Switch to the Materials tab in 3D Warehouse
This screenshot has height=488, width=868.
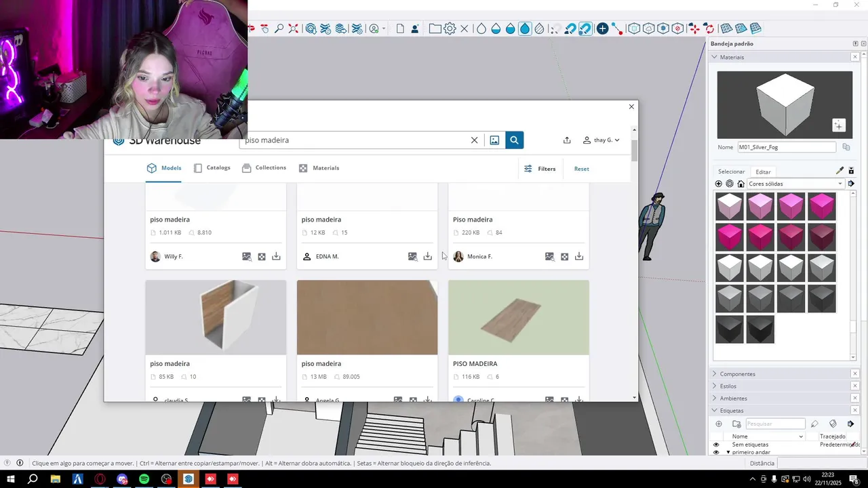[319, 168]
